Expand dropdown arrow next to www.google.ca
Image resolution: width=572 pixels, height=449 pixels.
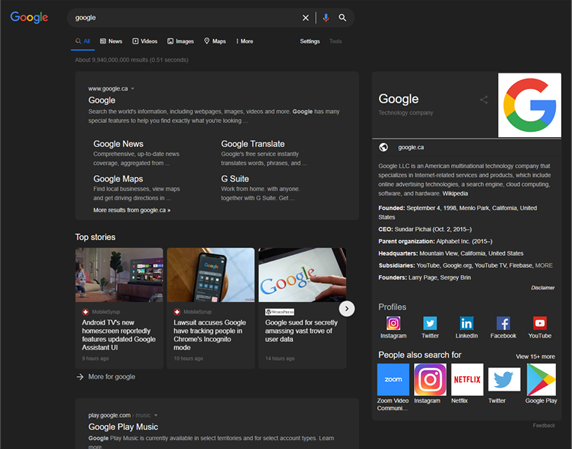click(x=132, y=89)
